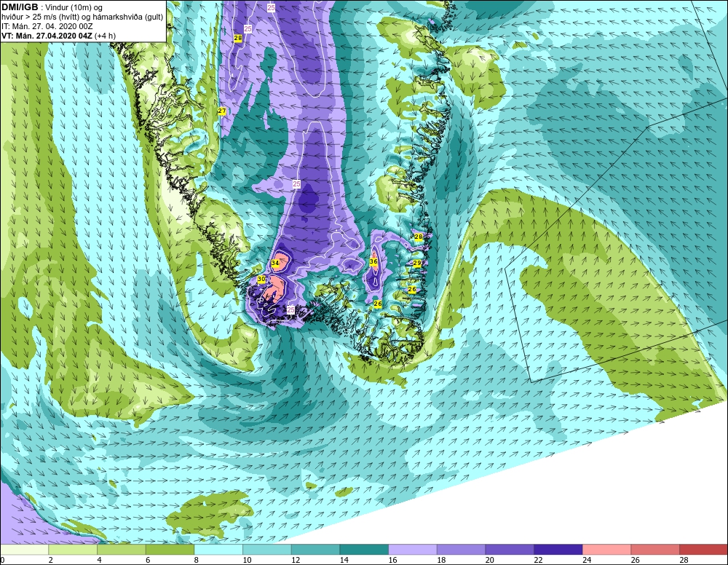Click the yellow gust label 29
Viewport: 728px width, 565px height.
tap(417, 264)
